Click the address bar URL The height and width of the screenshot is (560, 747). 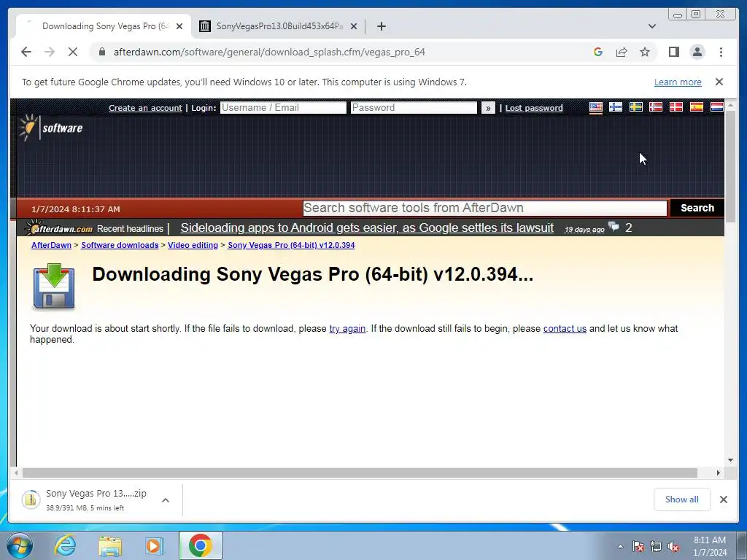269,52
